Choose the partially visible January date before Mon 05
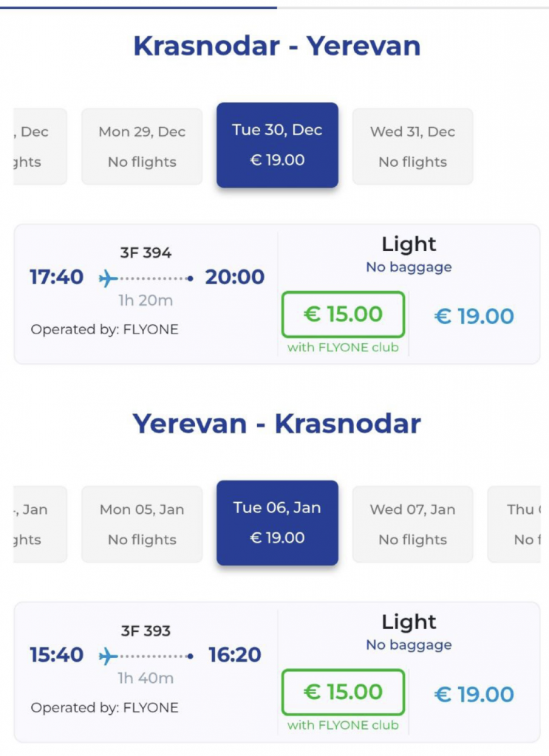The image size is (549, 756). [40, 524]
